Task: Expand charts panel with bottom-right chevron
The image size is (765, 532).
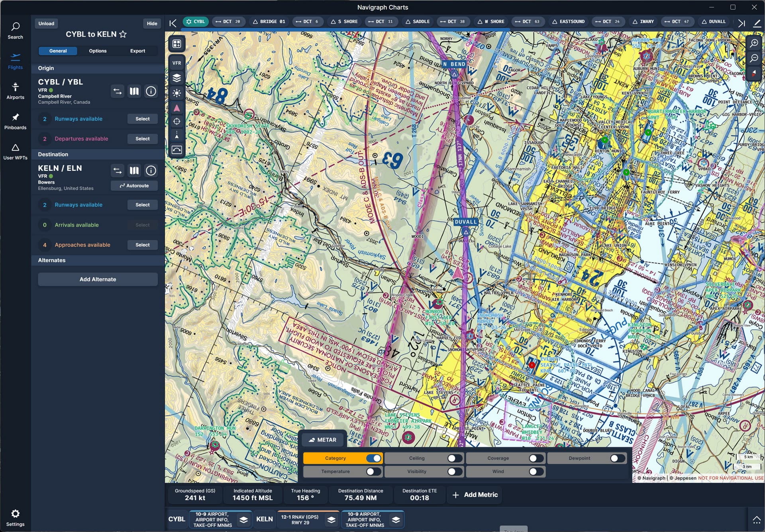Action: [x=756, y=519]
